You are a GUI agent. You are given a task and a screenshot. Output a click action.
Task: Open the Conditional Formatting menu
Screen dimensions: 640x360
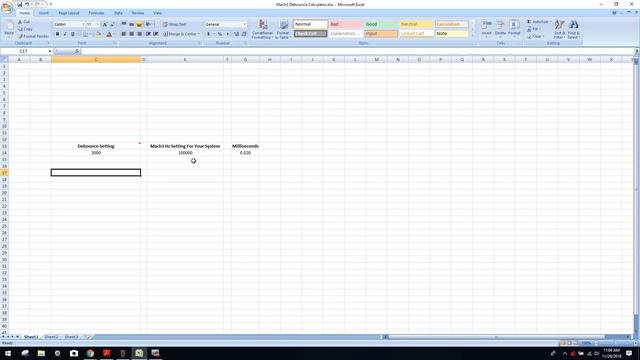[262, 29]
